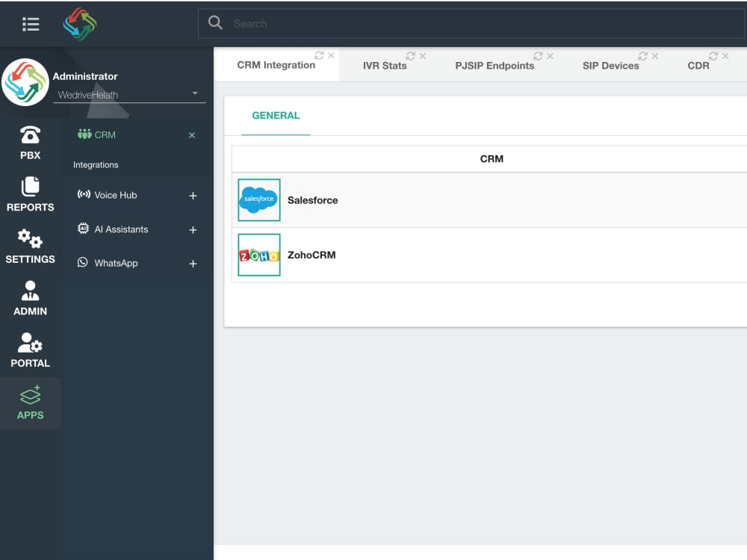
Task: Open the Salesforce integration row
Action: 489,200
